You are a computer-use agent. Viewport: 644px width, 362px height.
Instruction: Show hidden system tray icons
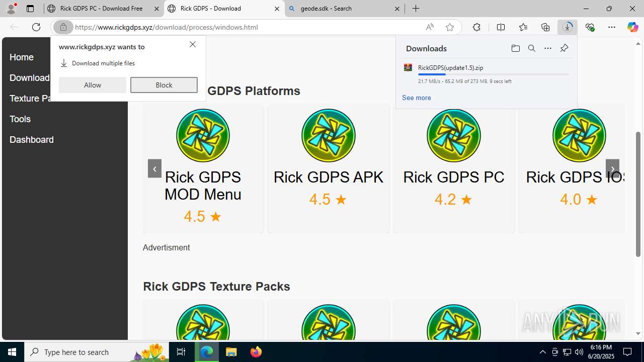542,352
